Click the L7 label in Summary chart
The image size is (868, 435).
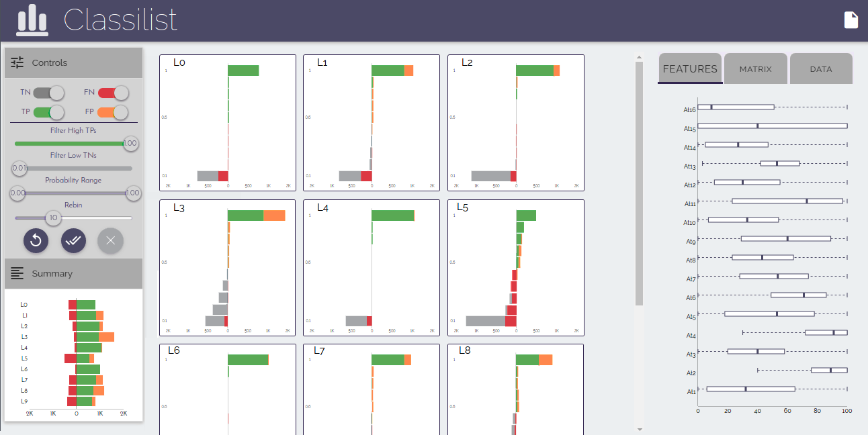[x=24, y=380]
